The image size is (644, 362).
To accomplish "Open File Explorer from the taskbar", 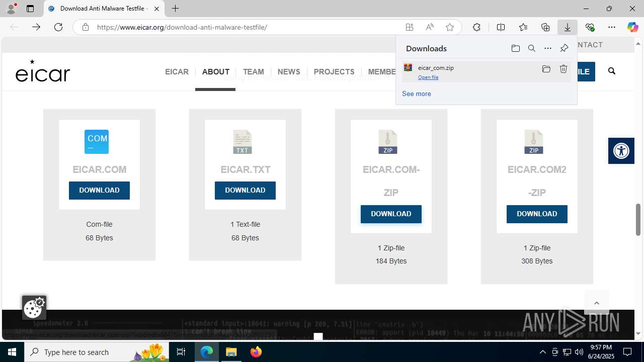I will coord(231,352).
